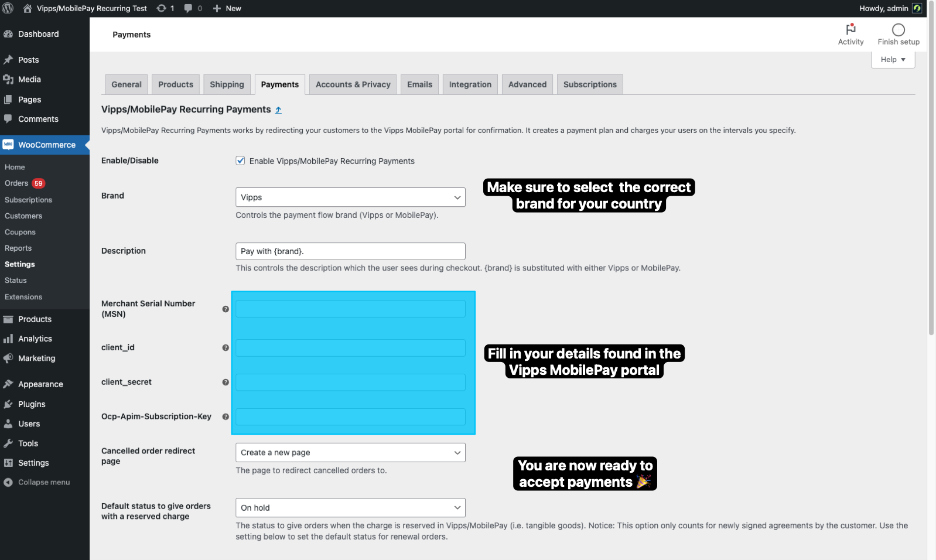This screenshot has width=936, height=560.
Task: Expand Cancelled order redirect page dropdown
Action: (350, 453)
